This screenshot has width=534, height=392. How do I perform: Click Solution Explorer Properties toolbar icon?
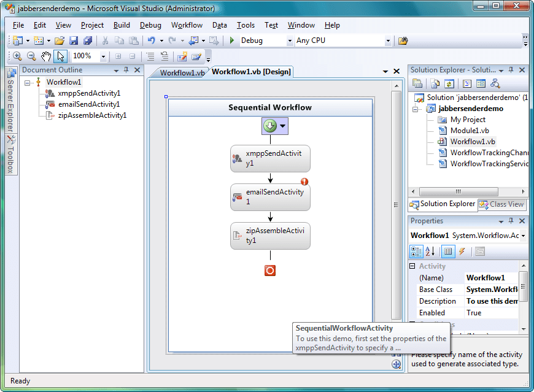pos(417,83)
